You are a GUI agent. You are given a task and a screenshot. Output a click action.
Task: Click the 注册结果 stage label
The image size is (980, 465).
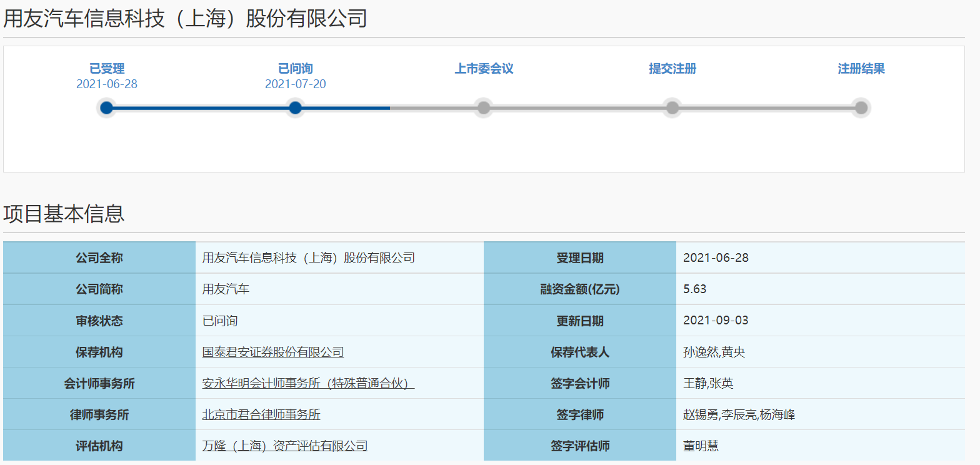click(861, 69)
